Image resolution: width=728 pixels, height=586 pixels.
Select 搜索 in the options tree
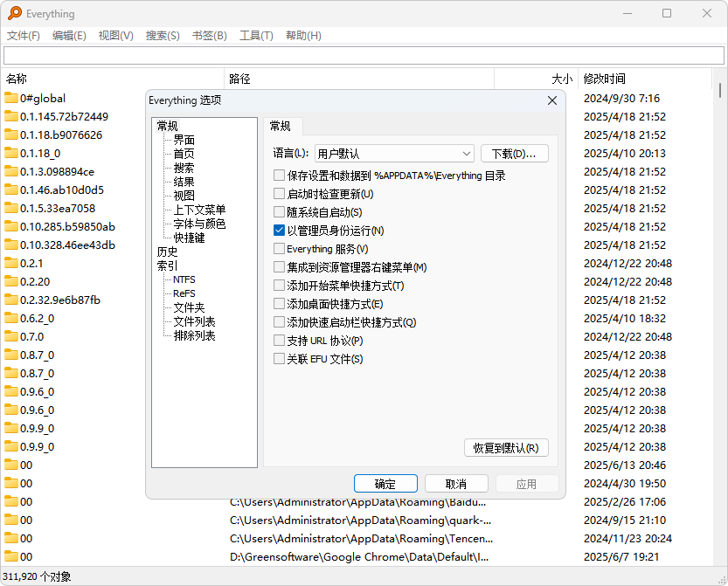pyautogui.click(x=184, y=168)
